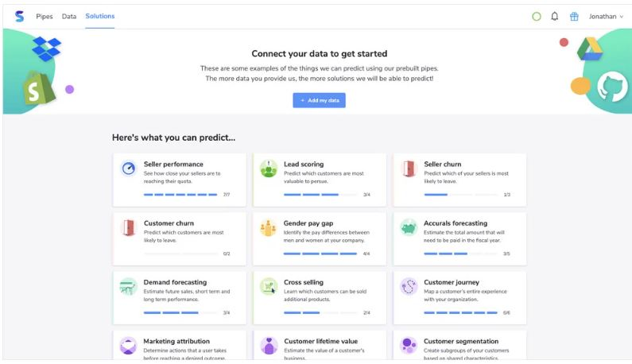Click the Accurals forecasting 3/5 progress bar
This screenshot has width=632, height=364.
(x=461, y=254)
